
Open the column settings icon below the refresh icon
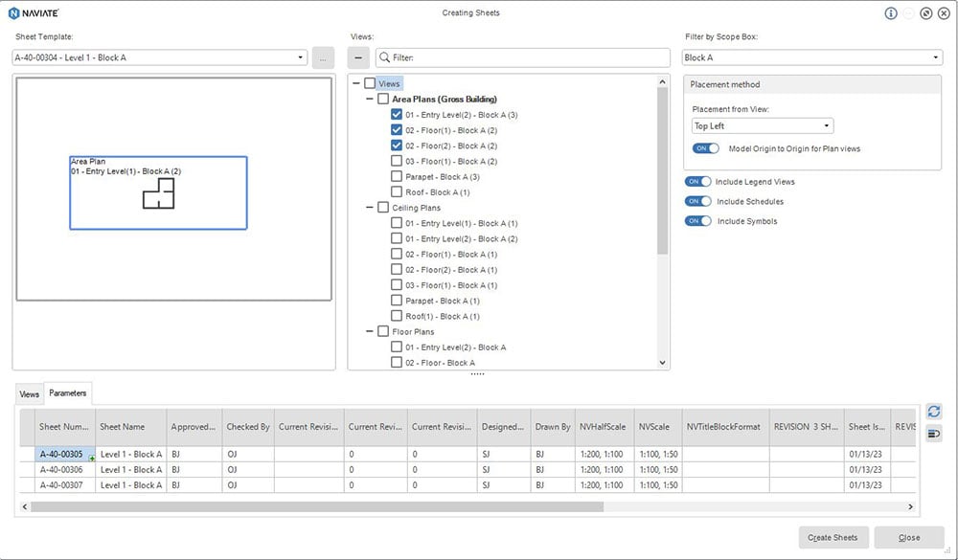point(934,433)
